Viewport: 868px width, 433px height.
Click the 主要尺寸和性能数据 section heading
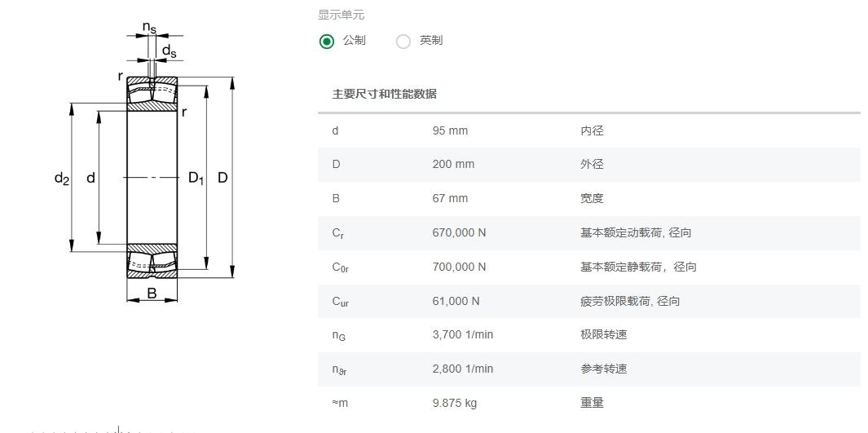pos(384,94)
